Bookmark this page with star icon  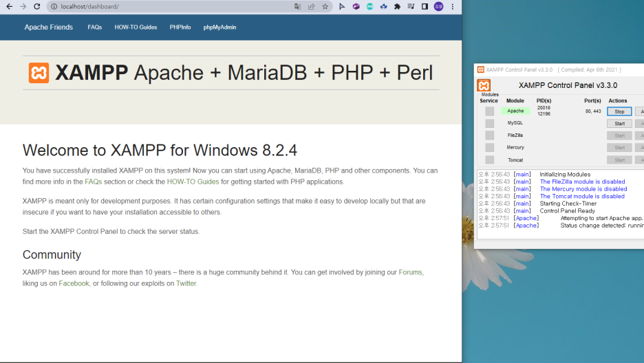[325, 7]
